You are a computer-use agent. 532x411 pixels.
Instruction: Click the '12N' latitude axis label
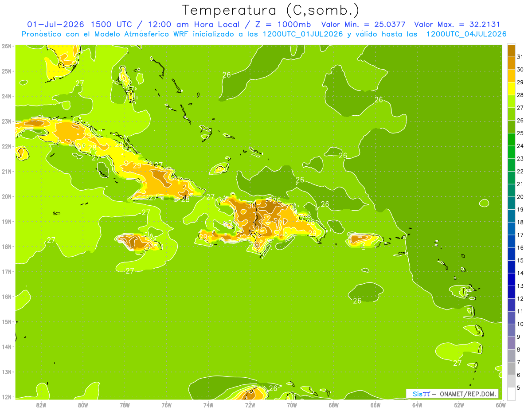click(6, 397)
